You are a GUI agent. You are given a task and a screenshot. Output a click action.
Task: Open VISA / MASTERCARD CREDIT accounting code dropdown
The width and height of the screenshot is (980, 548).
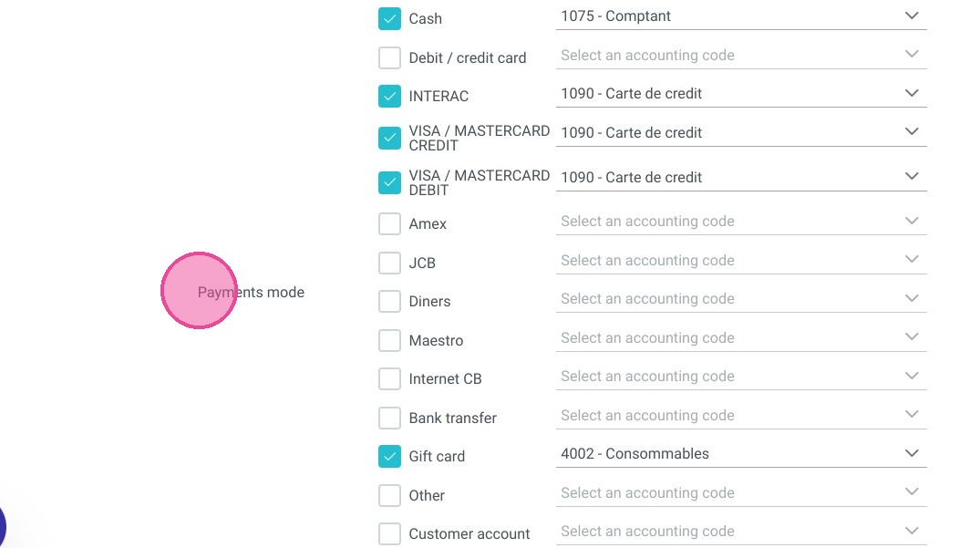click(x=741, y=132)
